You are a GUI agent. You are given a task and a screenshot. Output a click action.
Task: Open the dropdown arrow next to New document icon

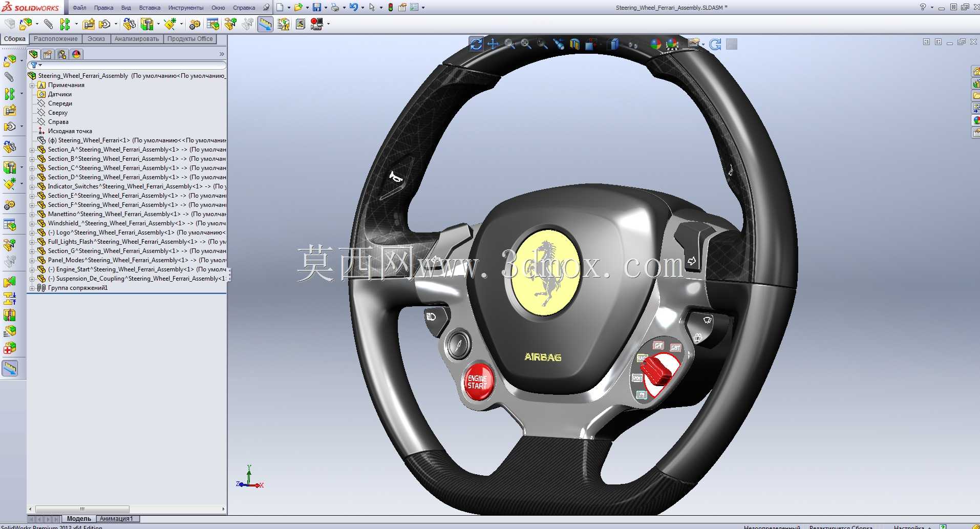289,8
